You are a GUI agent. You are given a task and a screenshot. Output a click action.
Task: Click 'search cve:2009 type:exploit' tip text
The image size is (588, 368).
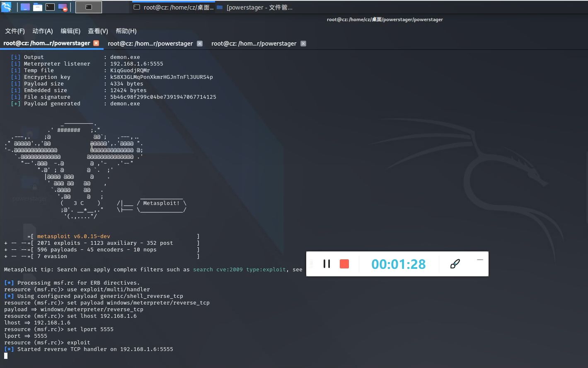(240, 270)
